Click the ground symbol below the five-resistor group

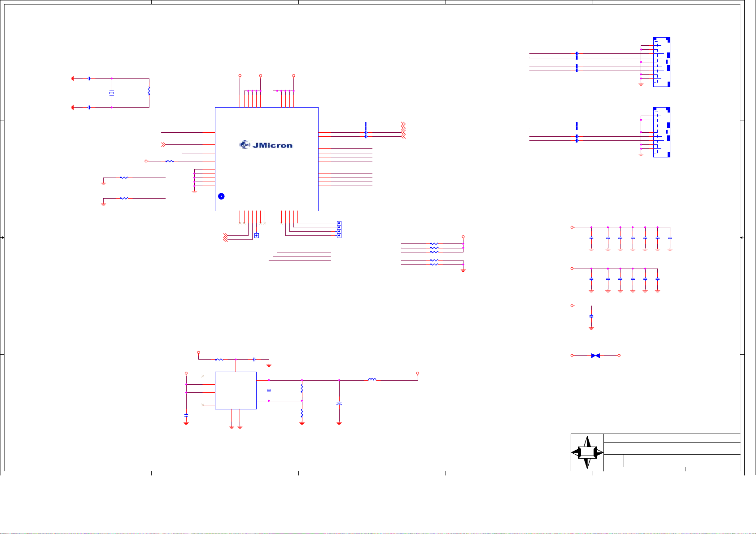(x=463, y=270)
